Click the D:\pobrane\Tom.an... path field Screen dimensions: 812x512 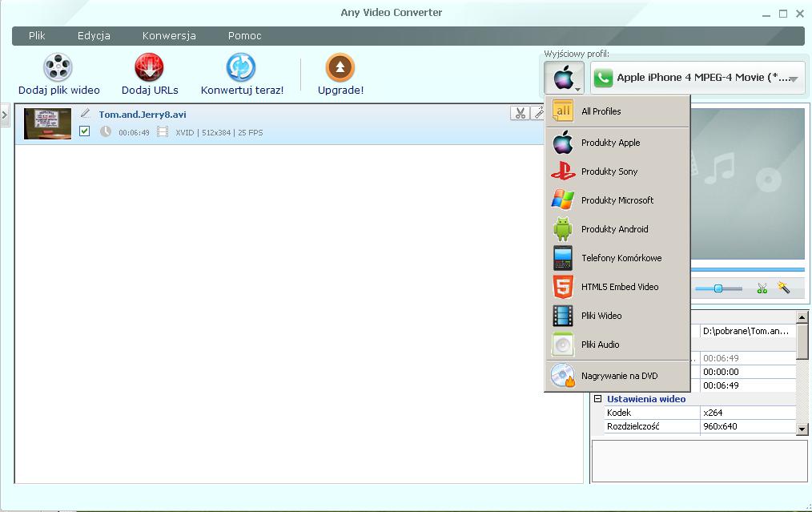pyautogui.click(x=748, y=331)
